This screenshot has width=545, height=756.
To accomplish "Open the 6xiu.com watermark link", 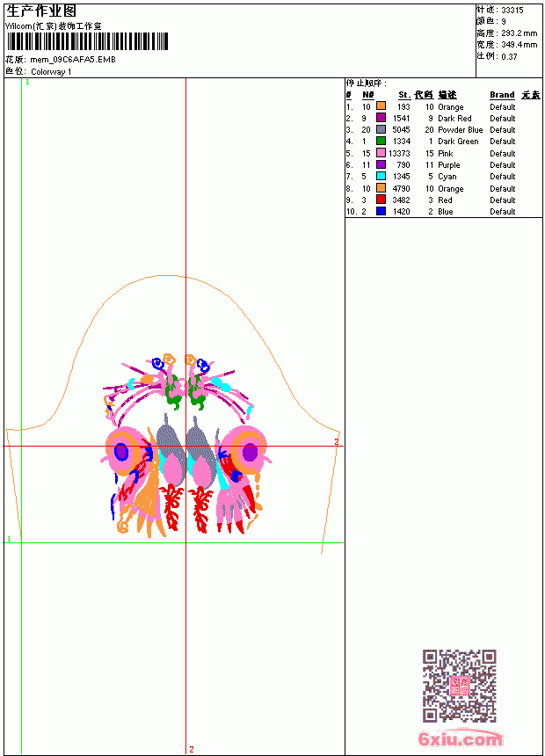I will pyautogui.click(x=460, y=738).
